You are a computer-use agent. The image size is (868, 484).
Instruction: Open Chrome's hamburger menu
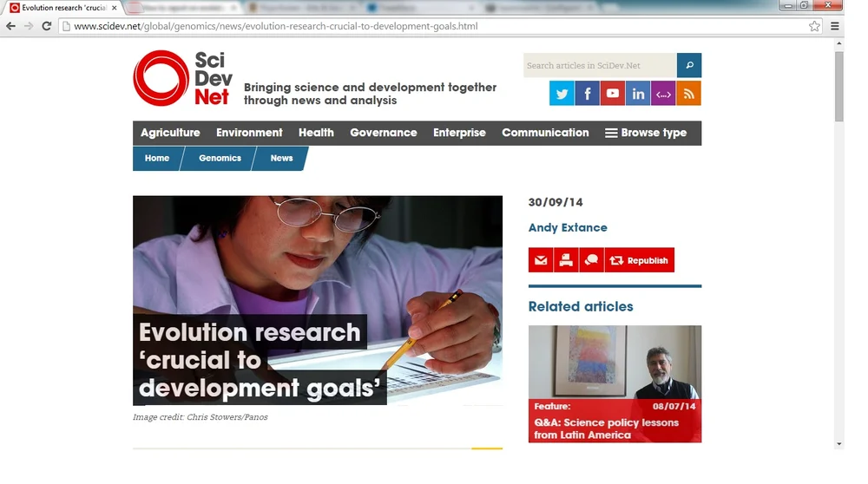click(x=835, y=26)
